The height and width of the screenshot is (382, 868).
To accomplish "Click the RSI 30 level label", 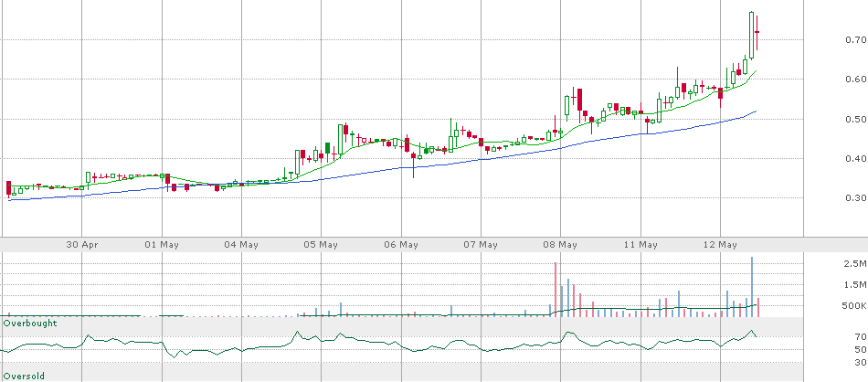I will click(861, 362).
